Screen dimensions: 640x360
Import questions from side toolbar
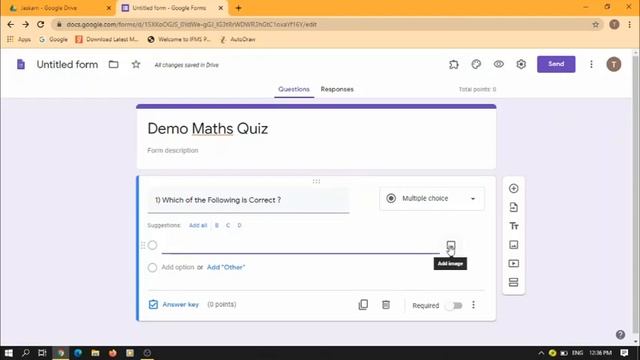click(513, 207)
